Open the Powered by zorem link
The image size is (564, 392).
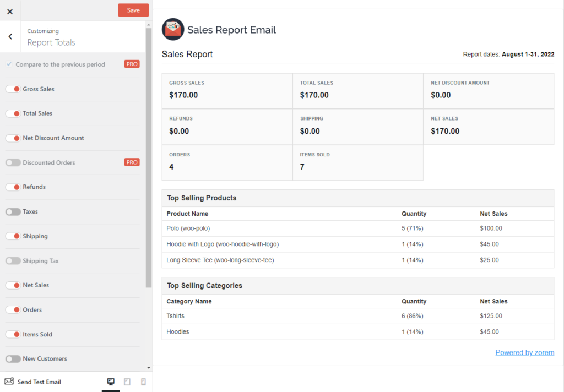524,352
